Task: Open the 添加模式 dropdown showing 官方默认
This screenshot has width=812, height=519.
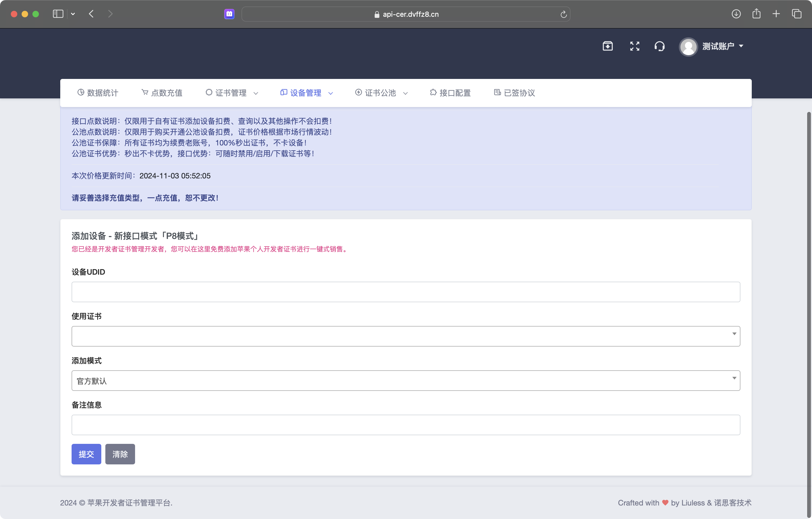Action: 406,381
